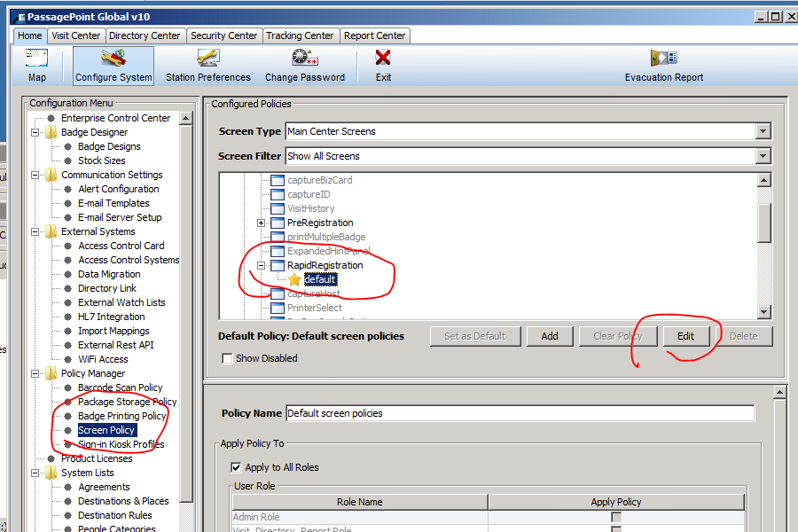
Task: Open the Screen Type dropdown
Action: pyautogui.click(x=763, y=131)
